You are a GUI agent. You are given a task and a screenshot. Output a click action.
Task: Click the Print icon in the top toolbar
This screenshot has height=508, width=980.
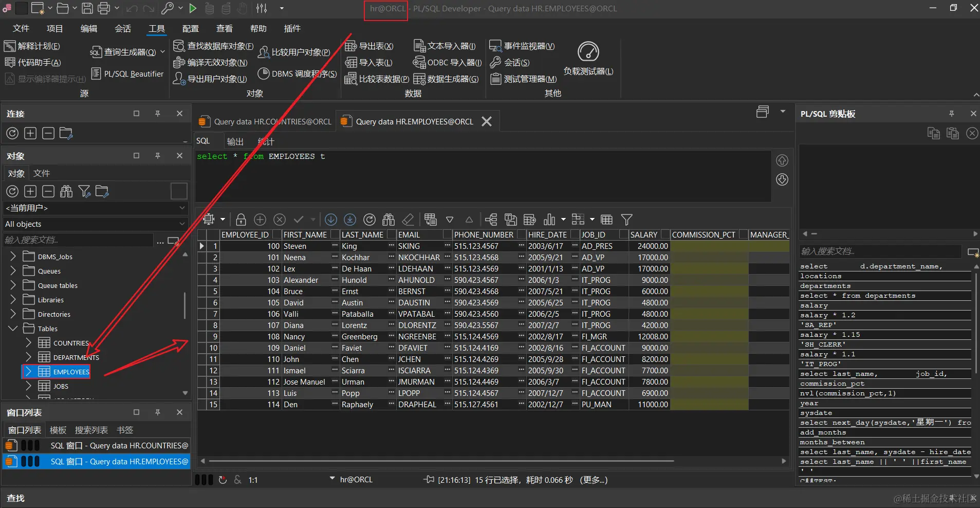[104, 8]
